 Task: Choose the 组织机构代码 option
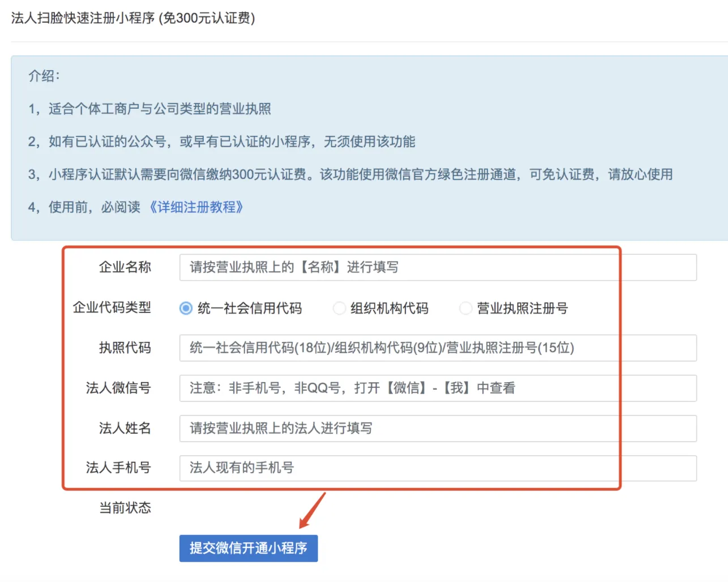[x=339, y=308]
